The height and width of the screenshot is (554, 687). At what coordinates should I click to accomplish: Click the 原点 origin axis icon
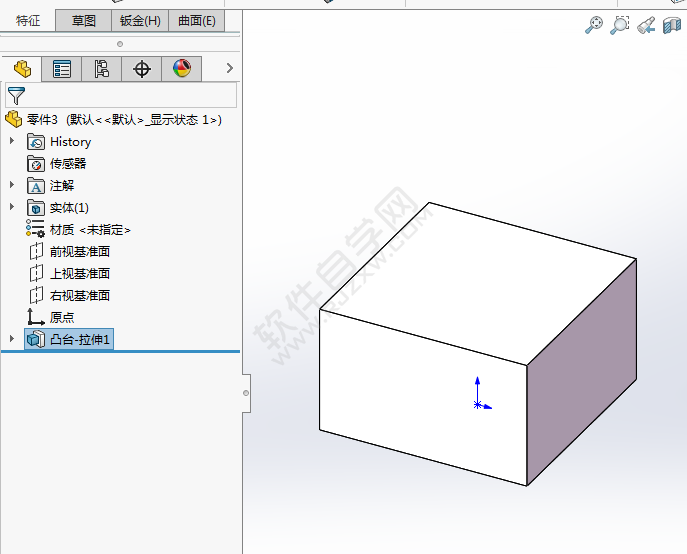click(35, 317)
